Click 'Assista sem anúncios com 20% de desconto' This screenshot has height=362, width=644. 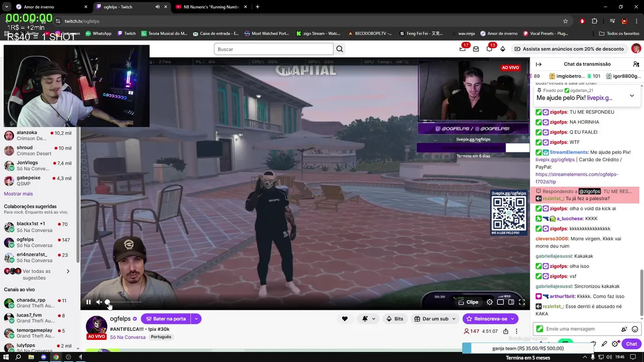click(569, 49)
